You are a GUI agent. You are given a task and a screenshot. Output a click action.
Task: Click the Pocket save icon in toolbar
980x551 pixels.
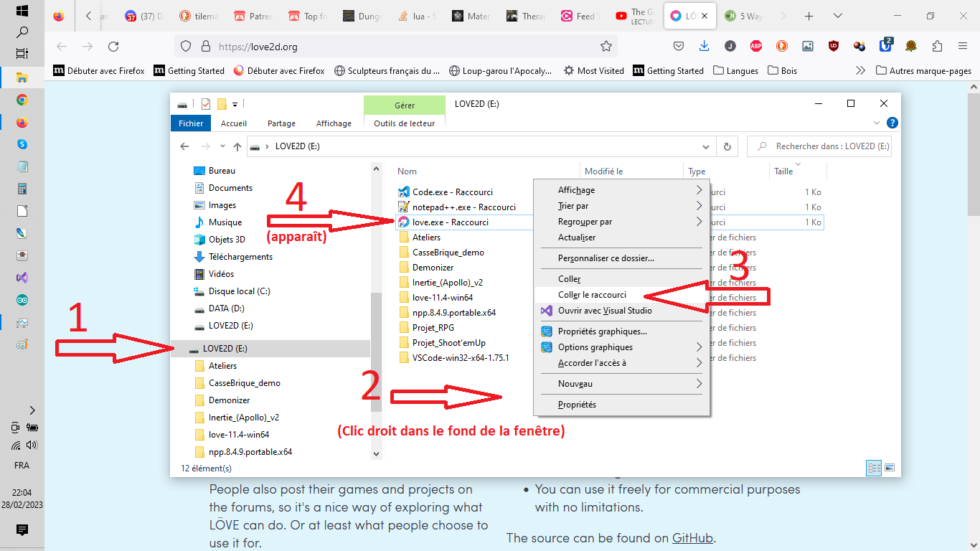679,47
